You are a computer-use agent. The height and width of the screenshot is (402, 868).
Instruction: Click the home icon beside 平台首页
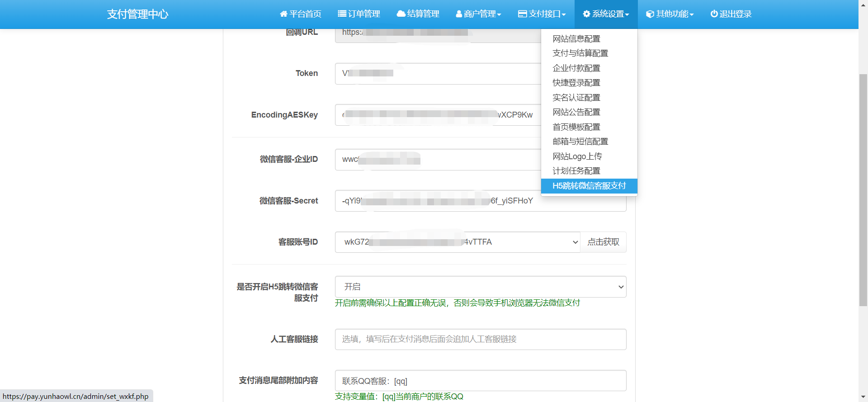click(x=283, y=14)
